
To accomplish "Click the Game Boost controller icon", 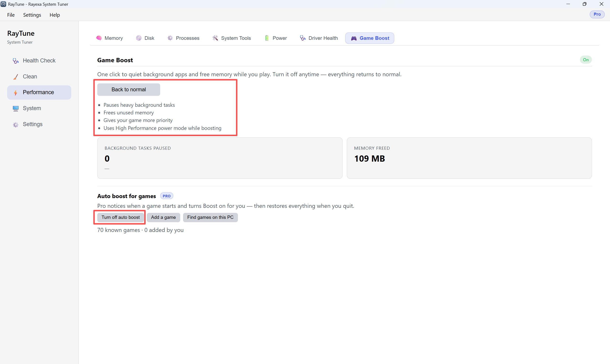I will point(354,38).
